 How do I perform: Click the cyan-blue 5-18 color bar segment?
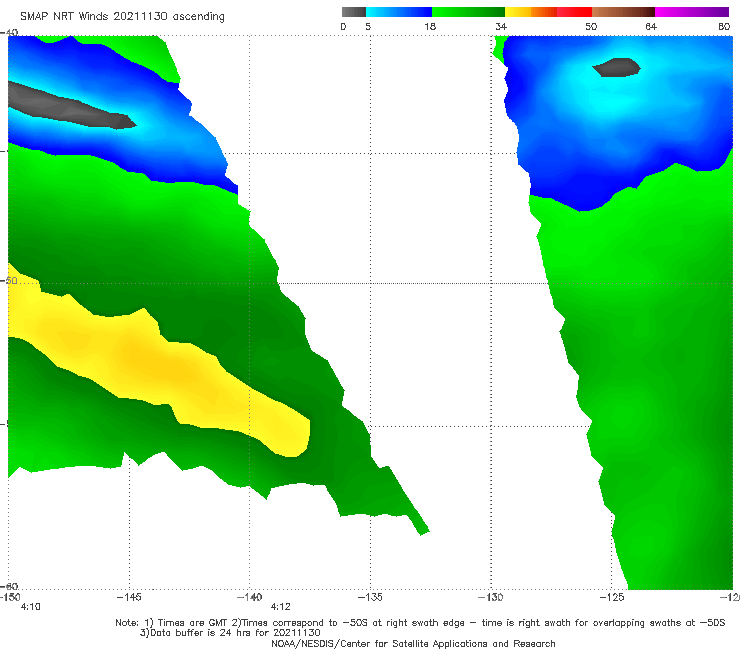click(399, 12)
